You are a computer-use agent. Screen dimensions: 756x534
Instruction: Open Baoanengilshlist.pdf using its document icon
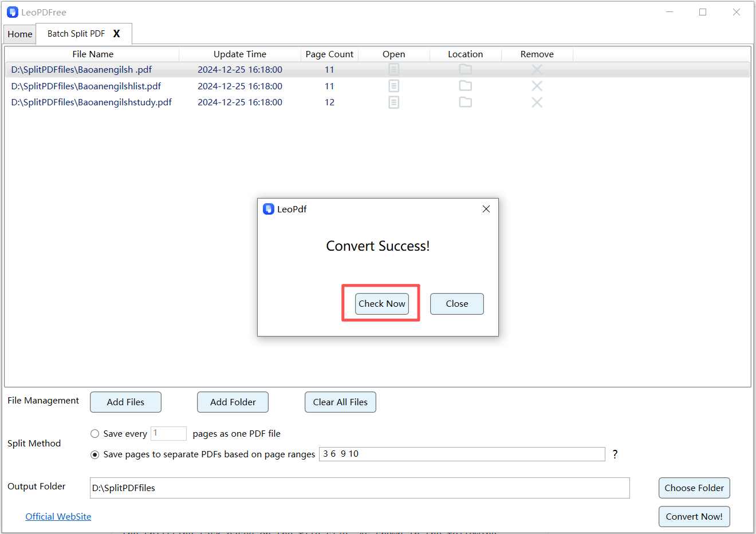point(393,85)
